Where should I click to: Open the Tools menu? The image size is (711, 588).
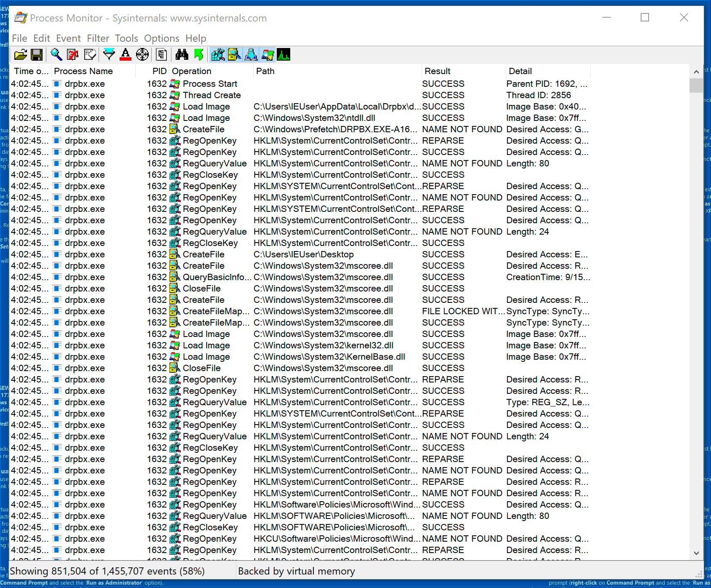(x=126, y=38)
